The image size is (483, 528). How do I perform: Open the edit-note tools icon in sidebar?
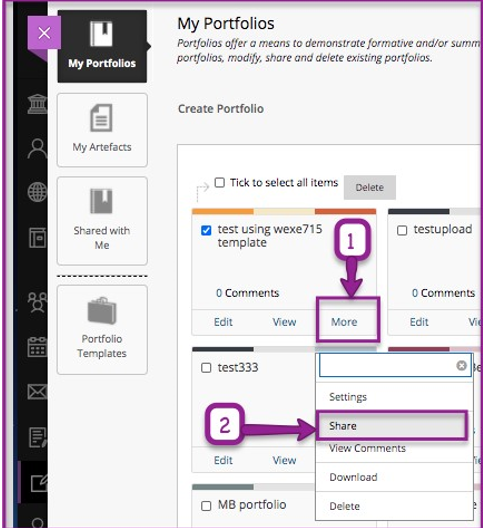[x=38, y=483]
